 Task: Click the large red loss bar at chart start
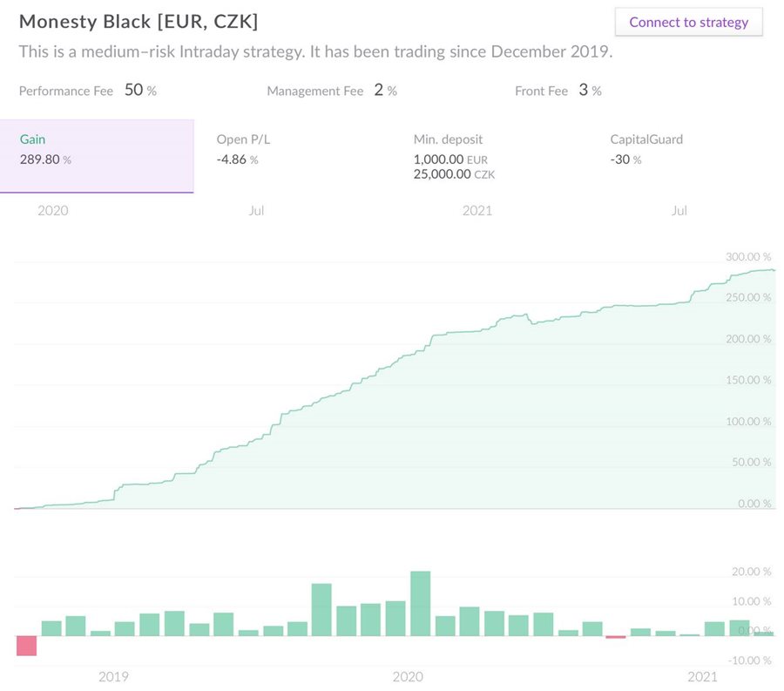(26, 646)
